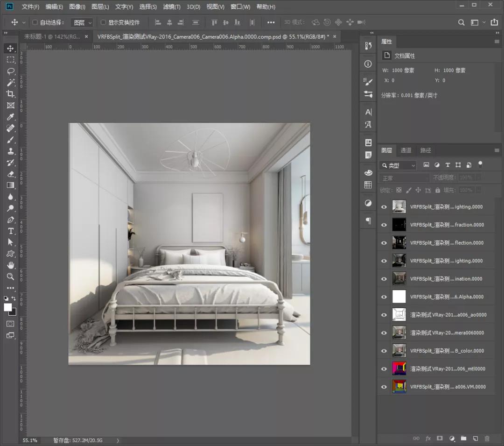Enable the Auto-Select checkbox

35,22
